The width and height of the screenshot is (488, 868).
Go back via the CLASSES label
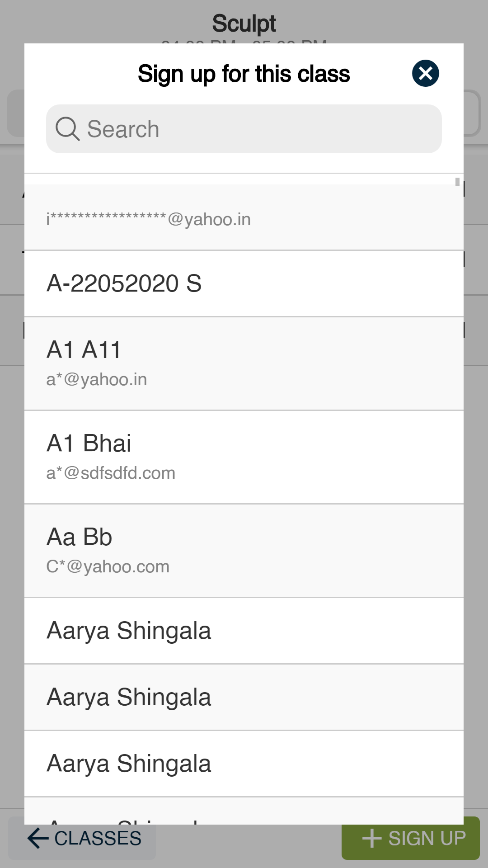[98, 838]
